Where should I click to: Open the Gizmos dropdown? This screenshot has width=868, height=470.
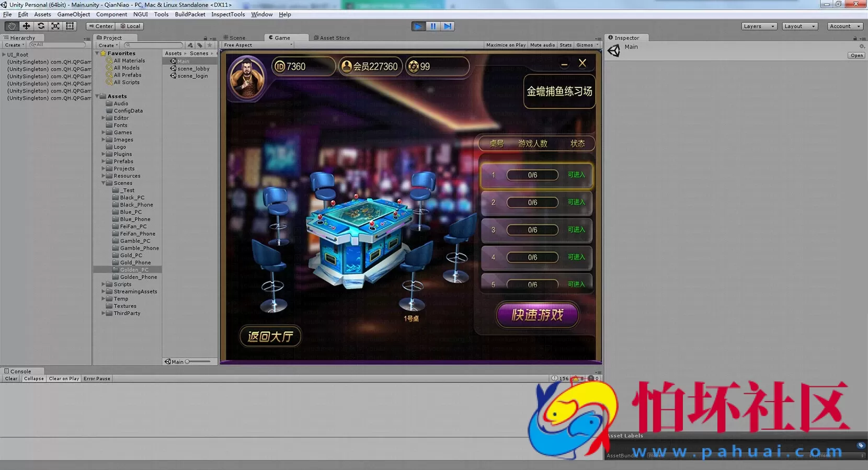click(587, 45)
